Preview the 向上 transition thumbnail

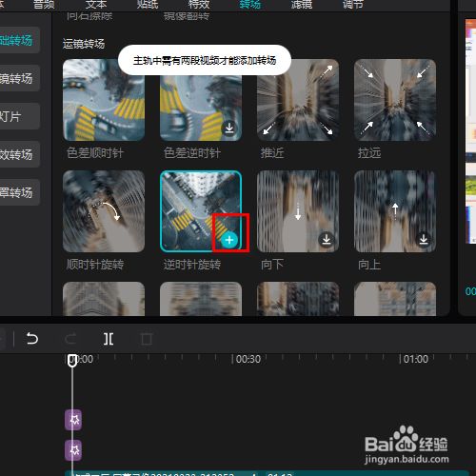click(x=395, y=211)
